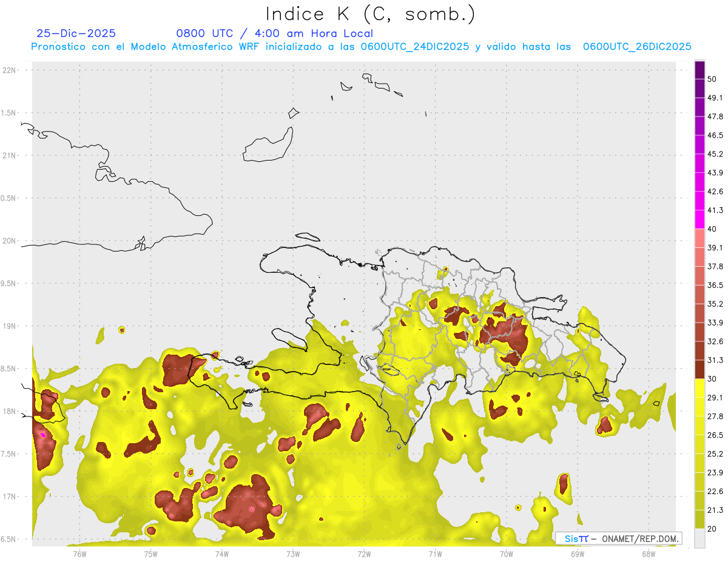Image resolution: width=728 pixels, height=562 pixels.
Task: Click the colorbar value "26.5"
Action: pyautogui.click(x=715, y=435)
